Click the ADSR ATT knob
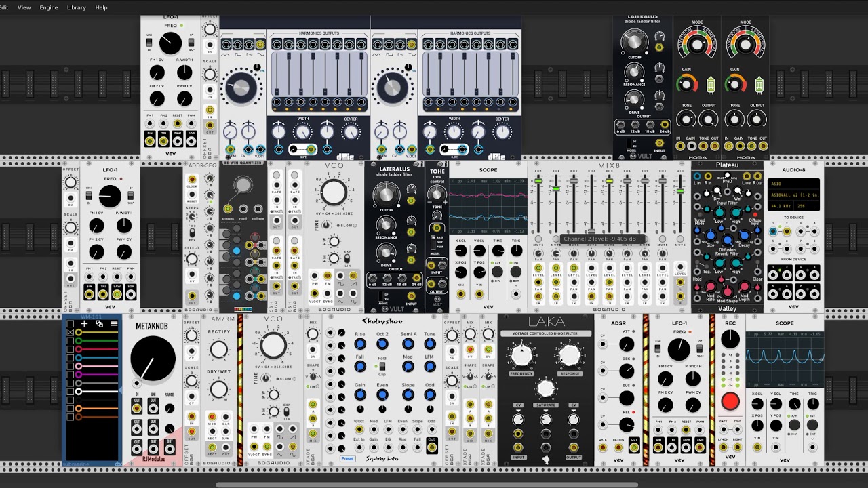Image resolution: width=868 pixels, height=488 pixels. tap(626, 344)
